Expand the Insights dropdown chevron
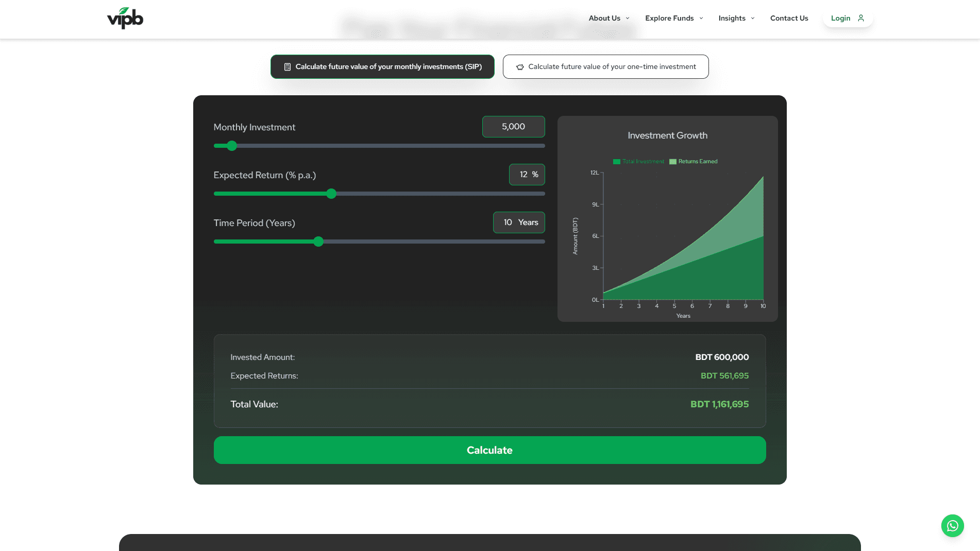Image resolution: width=980 pixels, height=551 pixels. (753, 18)
